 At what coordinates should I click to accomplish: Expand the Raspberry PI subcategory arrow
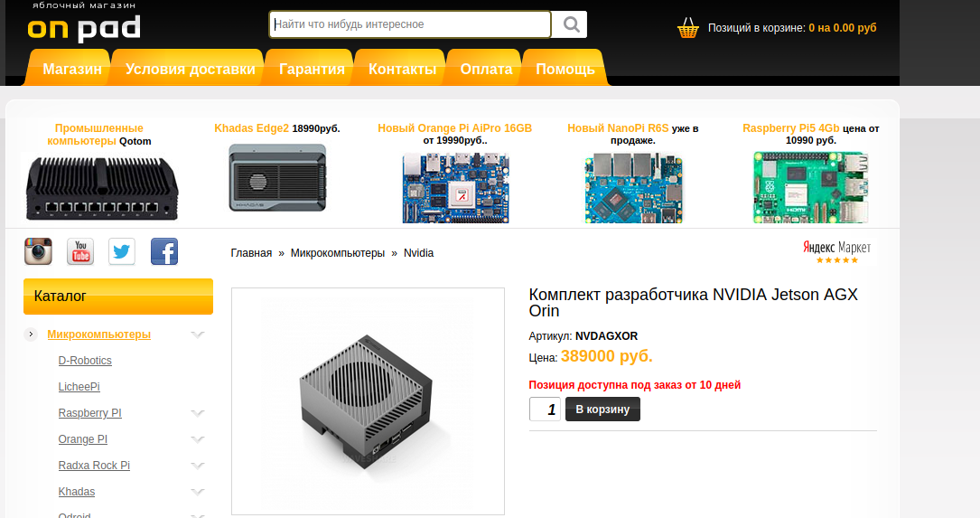point(198,413)
